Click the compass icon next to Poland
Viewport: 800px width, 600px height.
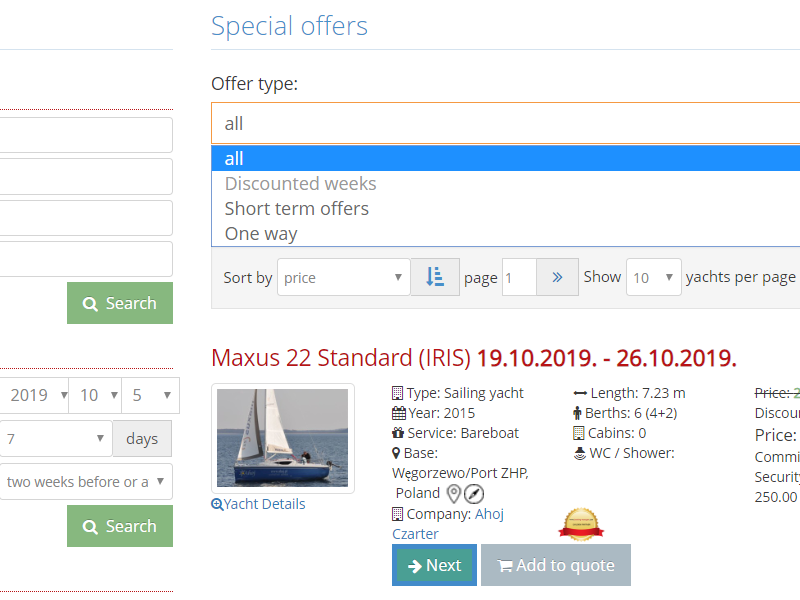tap(474, 494)
